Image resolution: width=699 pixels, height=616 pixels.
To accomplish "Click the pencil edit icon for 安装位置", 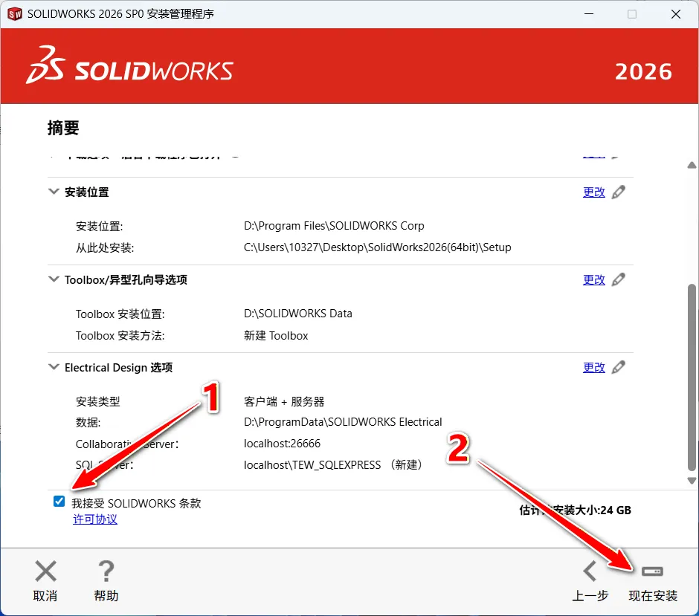I will [618, 192].
